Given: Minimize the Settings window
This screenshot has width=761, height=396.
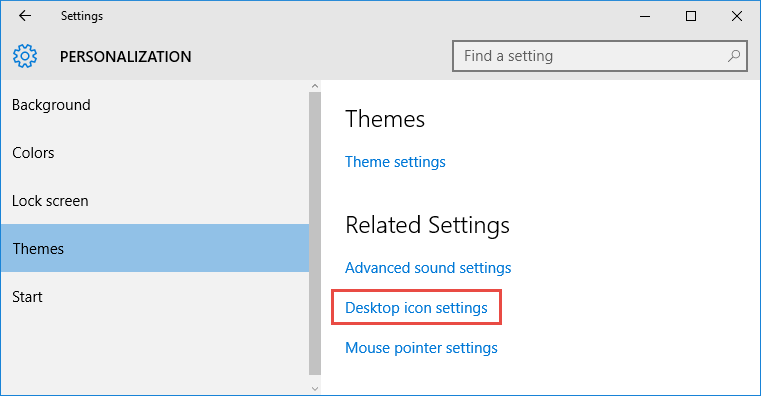Looking at the screenshot, I should 645,16.
